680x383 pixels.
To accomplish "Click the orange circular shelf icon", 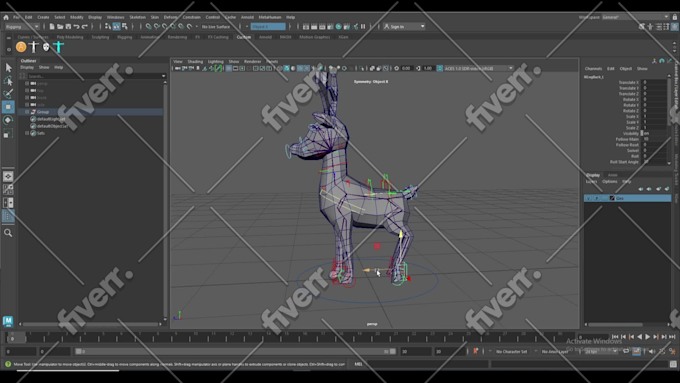I will [21, 47].
